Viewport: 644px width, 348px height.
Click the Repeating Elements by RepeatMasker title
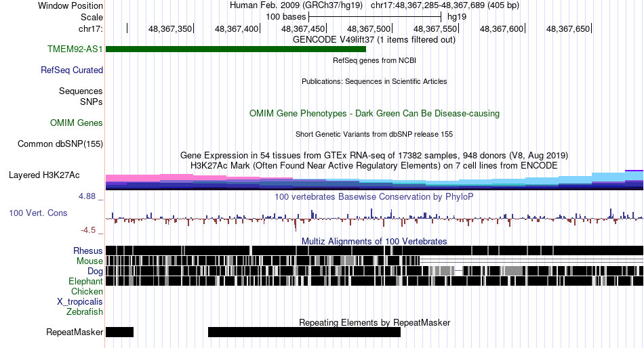click(x=374, y=322)
